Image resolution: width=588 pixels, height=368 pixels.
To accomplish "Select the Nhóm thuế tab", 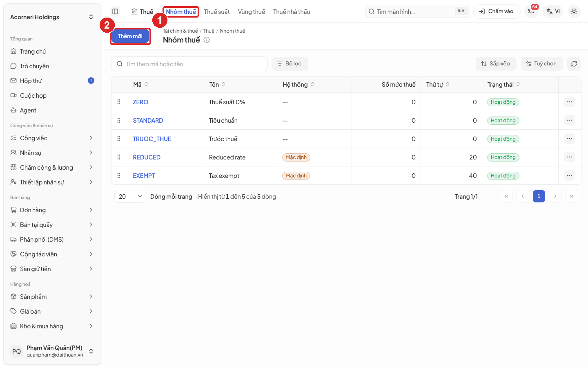I will click(x=181, y=12).
